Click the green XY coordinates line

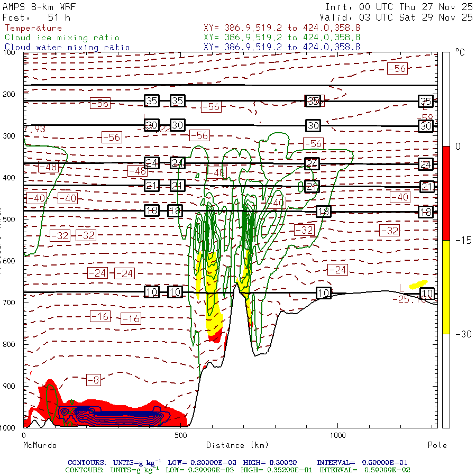[282, 38]
